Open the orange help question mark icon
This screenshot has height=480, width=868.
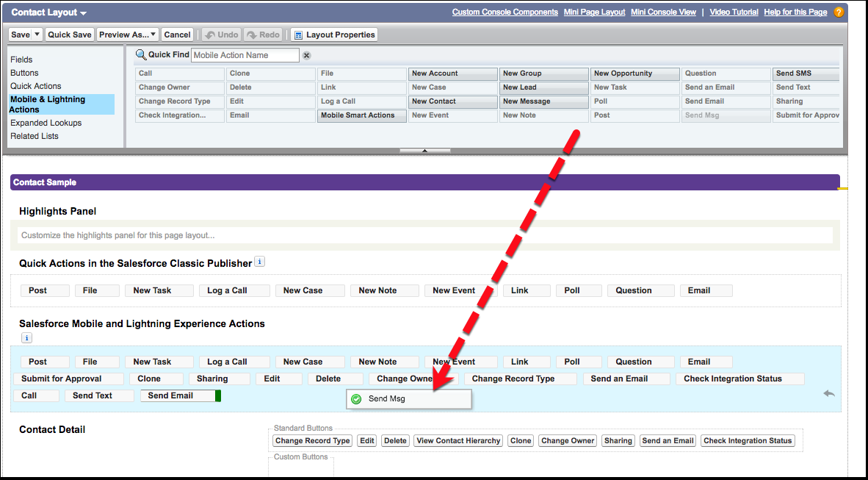pos(839,12)
